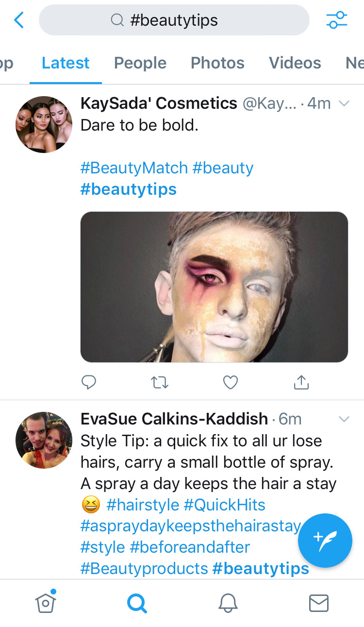Compose a new tweet
This screenshot has width=364, height=627.
pyautogui.click(x=325, y=541)
